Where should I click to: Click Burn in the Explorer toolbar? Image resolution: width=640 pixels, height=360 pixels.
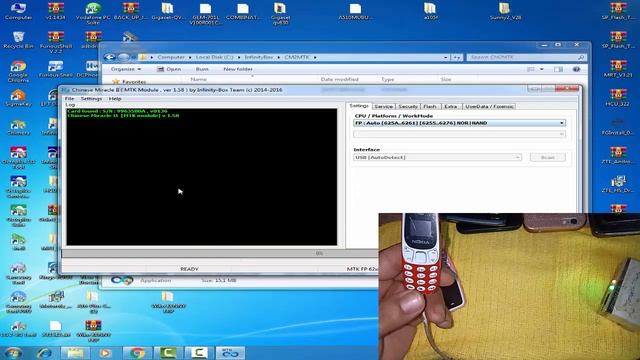tap(202, 69)
